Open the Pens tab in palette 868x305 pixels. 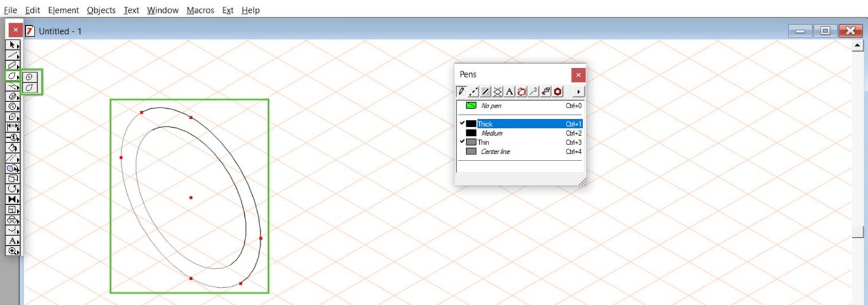tap(461, 91)
